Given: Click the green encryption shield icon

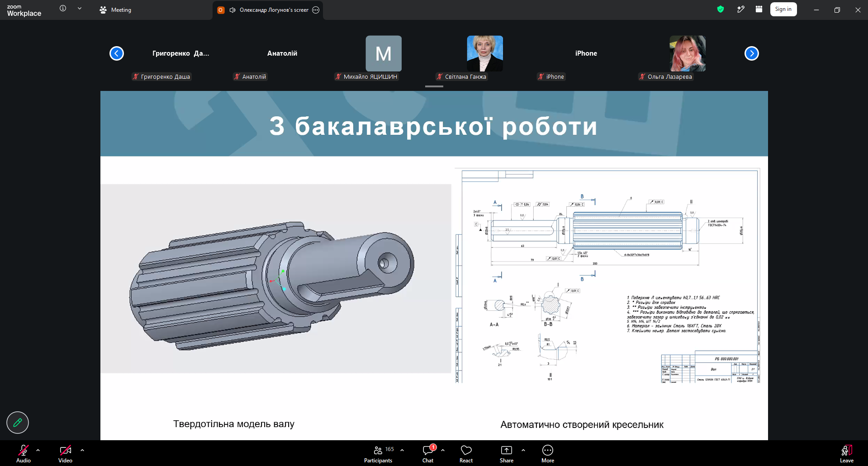Looking at the screenshot, I should point(721,9).
